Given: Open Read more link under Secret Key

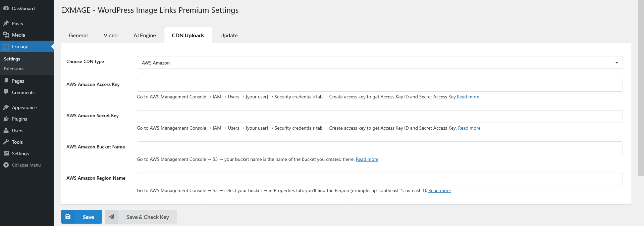Looking at the screenshot, I should click(x=469, y=128).
